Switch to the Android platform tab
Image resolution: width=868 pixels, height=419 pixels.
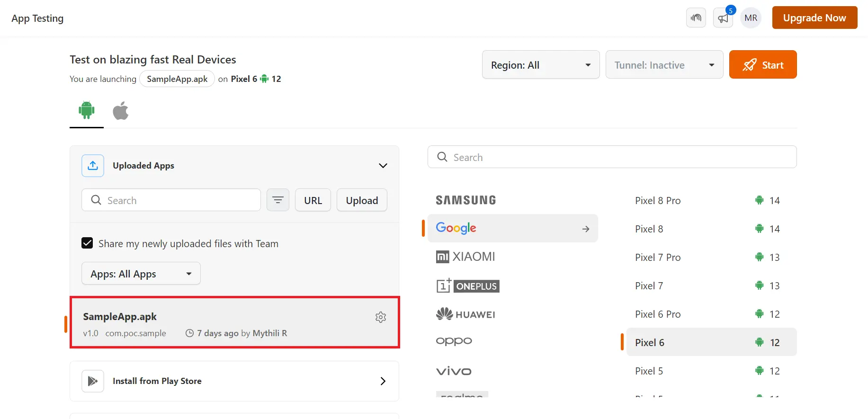click(x=87, y=111)
